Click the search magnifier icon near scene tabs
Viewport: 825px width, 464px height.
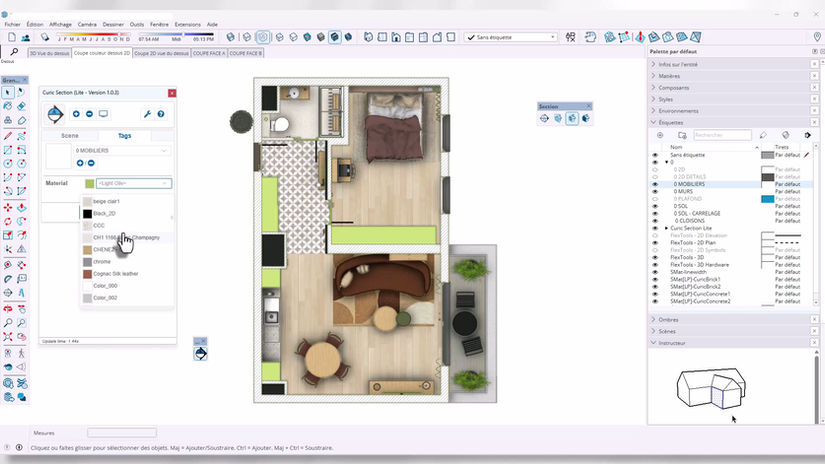click(x=14, y=52)
